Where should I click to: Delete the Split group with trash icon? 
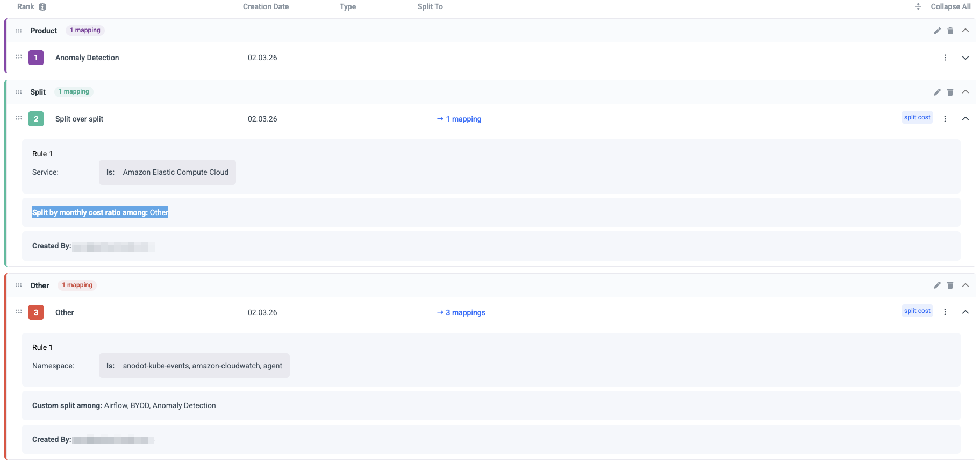(x=950, y=92)
